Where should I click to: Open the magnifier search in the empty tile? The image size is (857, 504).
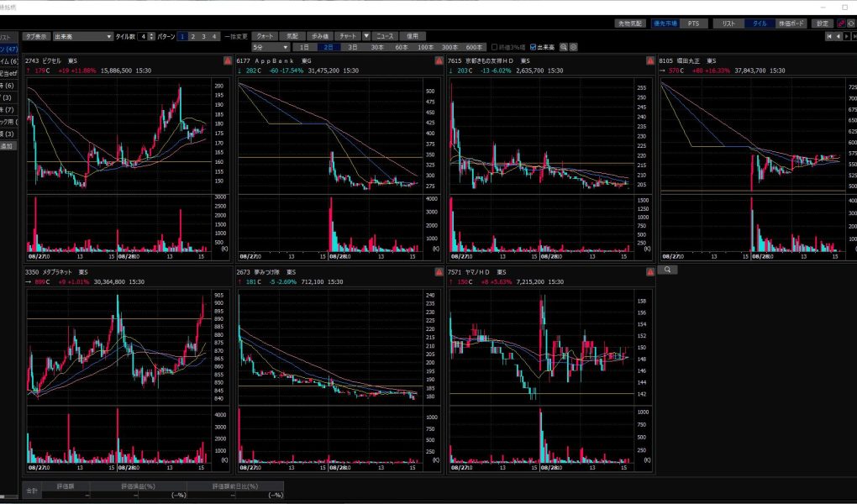point(666,270)
